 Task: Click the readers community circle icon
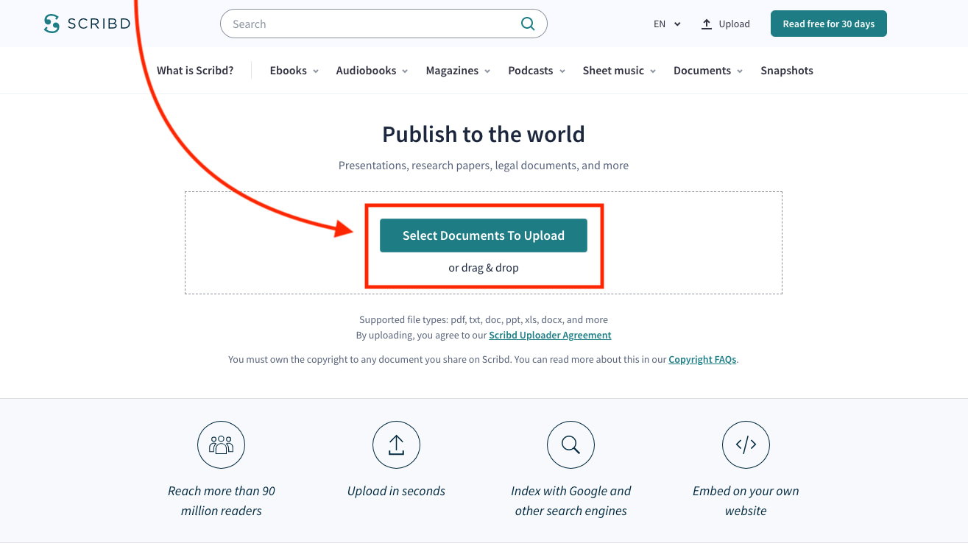(x=221, y=444)
